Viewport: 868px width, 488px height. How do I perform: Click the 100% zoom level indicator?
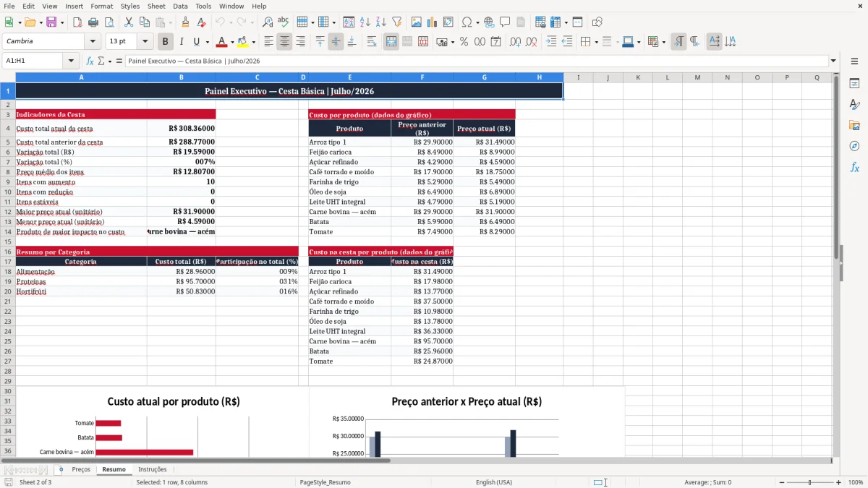coord(856,482)
